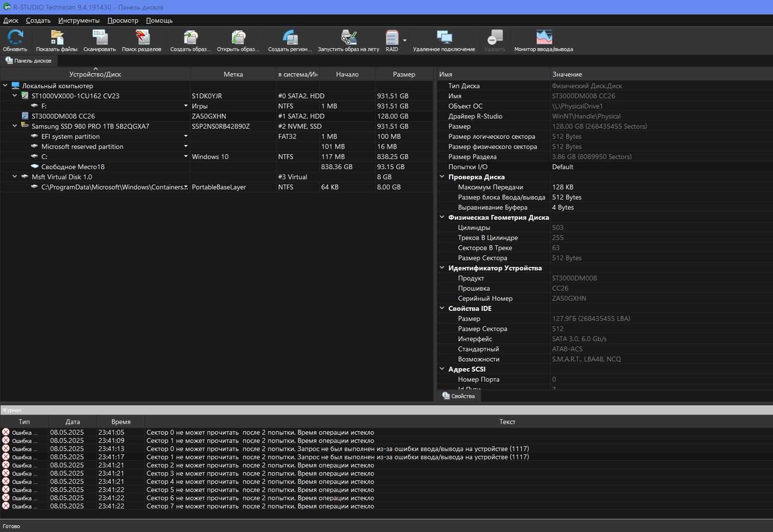Viewport: 773px width, 532px height.
Task: Open the RAID dropdown arrow
Action: tap(405, 40)
